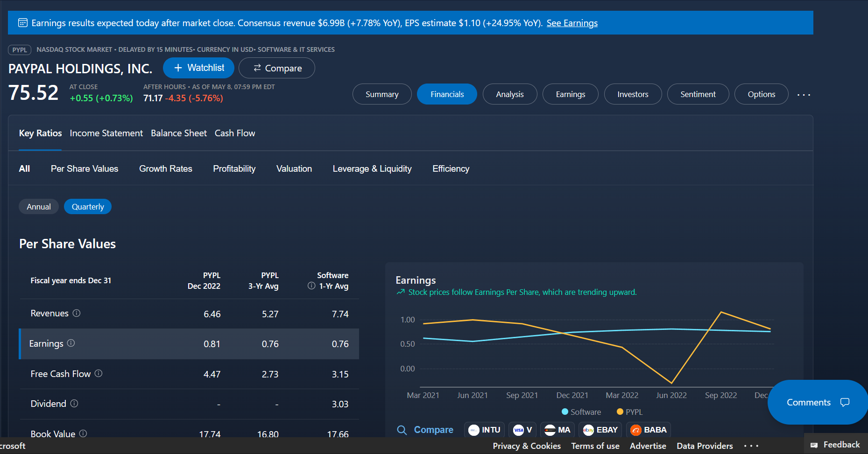Click the Compare text link below chart

(x=434, y=430)
